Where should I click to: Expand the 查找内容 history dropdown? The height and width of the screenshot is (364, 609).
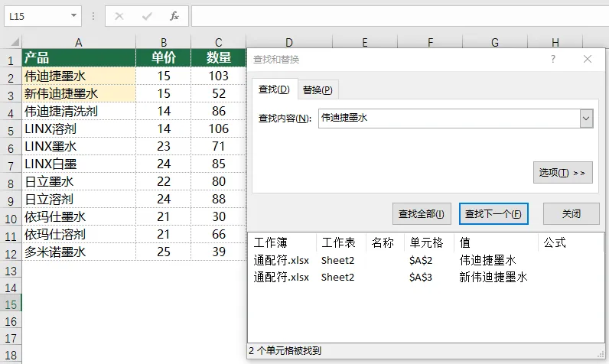587,119
